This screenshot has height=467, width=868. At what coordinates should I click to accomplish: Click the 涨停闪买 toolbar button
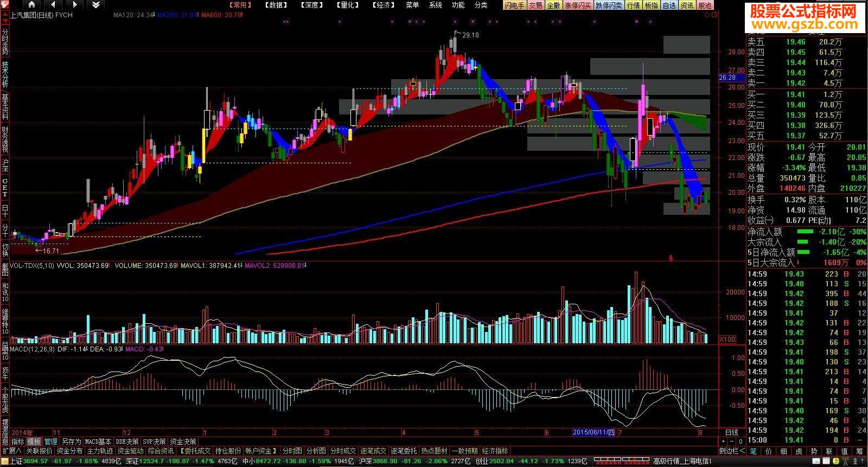578,5
